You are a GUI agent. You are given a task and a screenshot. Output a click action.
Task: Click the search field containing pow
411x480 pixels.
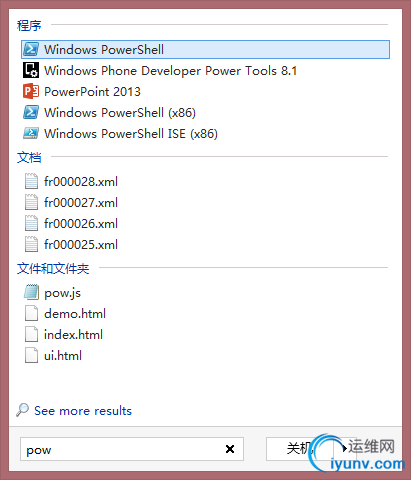132,449
